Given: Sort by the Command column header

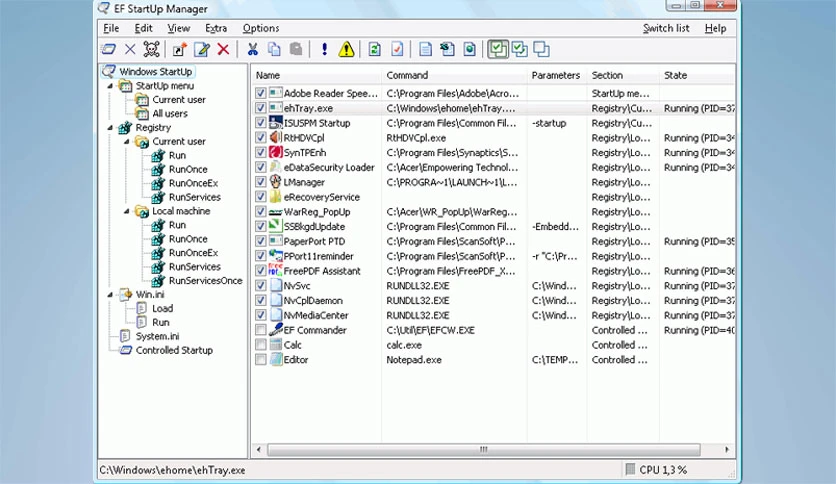Looking at the screenshot, I should point(455,75).
